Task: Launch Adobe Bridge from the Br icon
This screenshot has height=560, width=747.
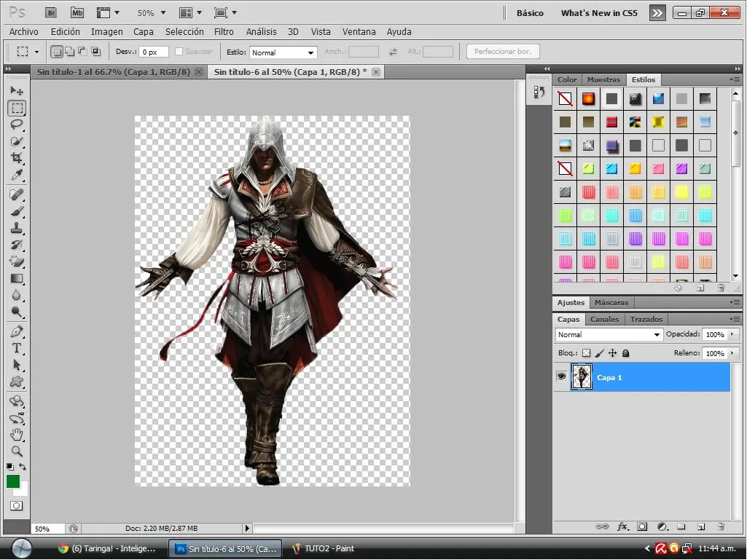Action: (x=51, y=13)
